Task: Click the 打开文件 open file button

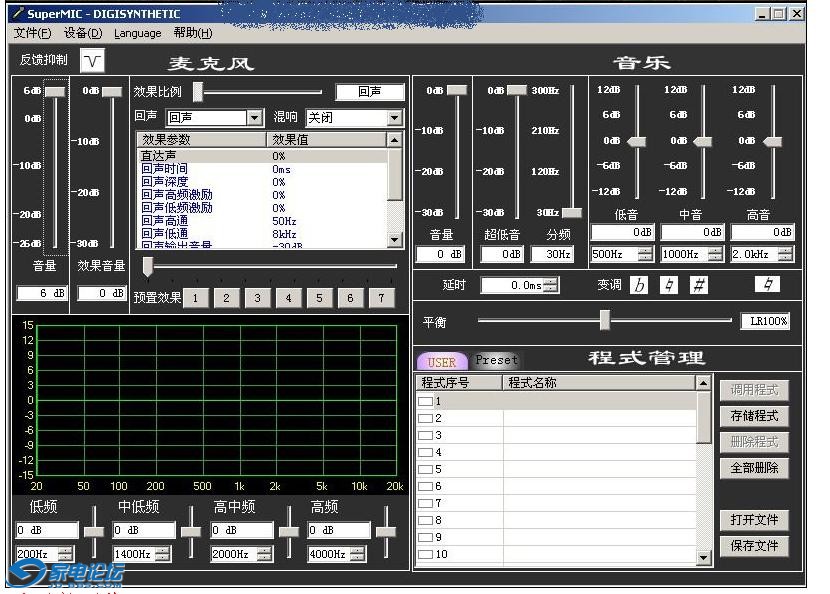Action: [754, 520]
